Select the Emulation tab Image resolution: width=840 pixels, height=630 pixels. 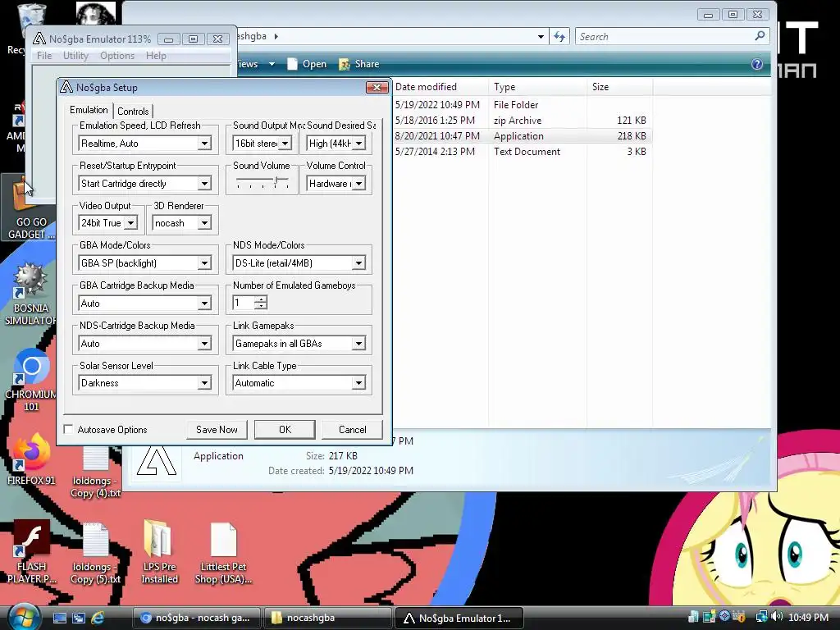[x=89, y=110]
